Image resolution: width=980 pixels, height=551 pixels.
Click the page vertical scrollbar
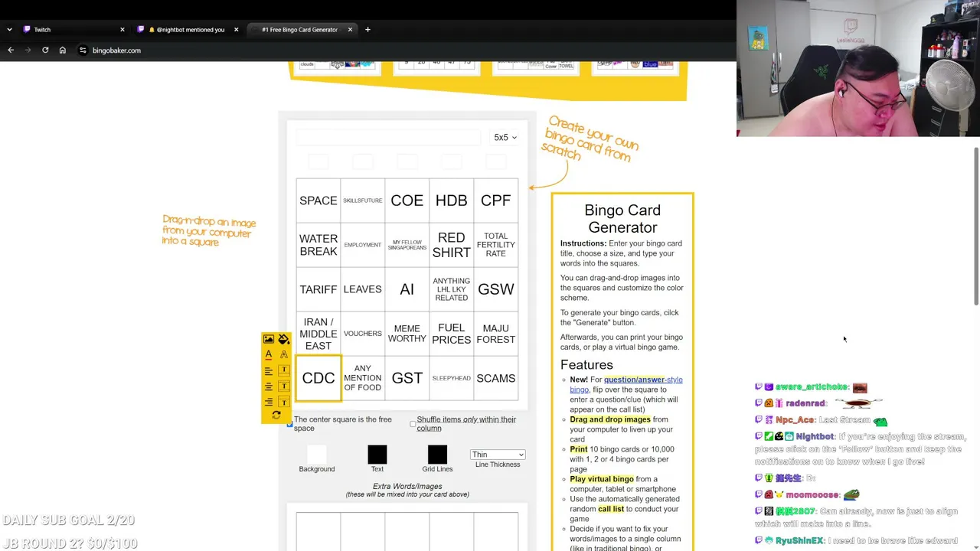(975, 226)
